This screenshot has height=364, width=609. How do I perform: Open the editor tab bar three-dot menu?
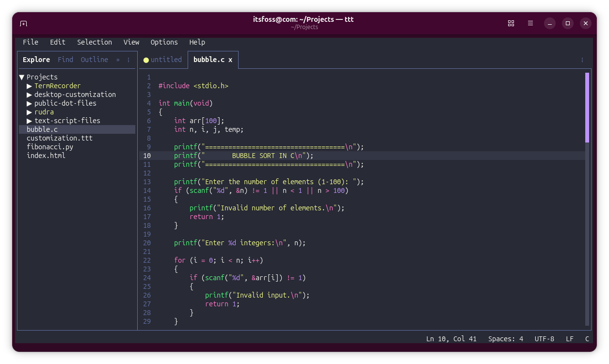[582, 60]
